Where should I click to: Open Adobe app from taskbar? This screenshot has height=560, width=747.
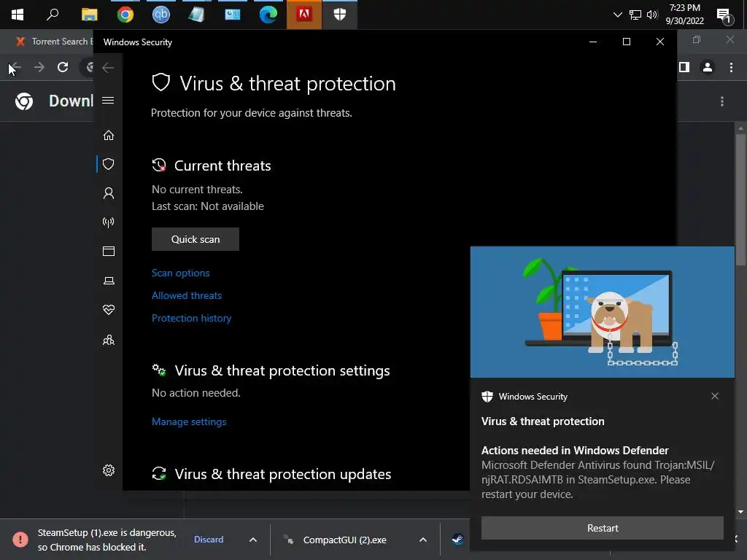click(304, 15)
